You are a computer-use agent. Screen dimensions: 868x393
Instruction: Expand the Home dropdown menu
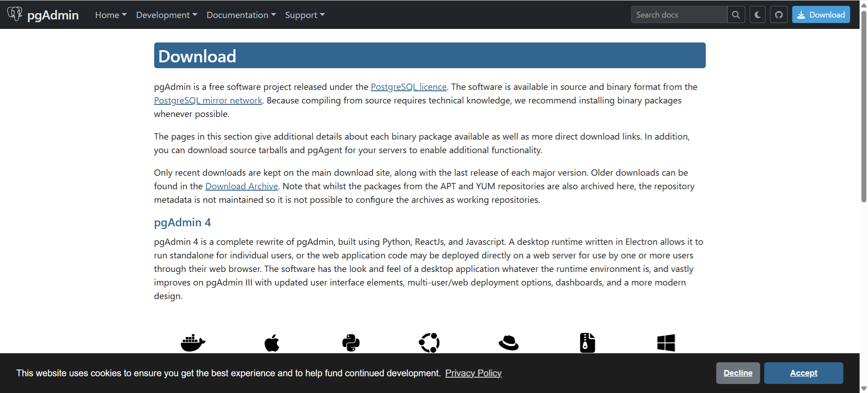click(x=111, y=15)
